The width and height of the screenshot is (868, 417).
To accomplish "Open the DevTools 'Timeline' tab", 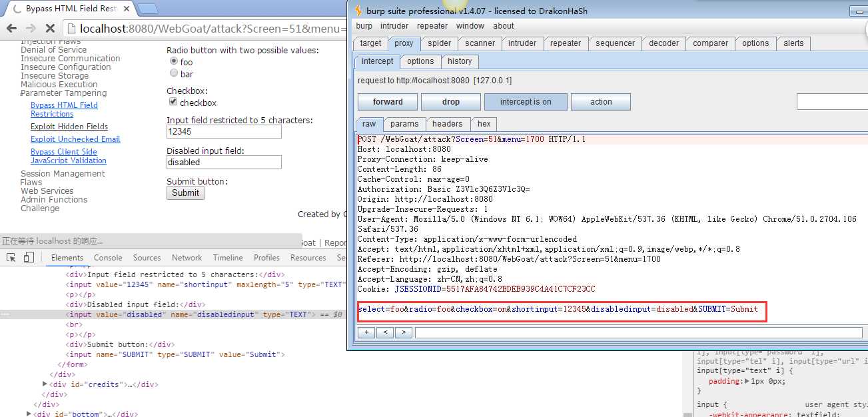I will pos(228,258).
